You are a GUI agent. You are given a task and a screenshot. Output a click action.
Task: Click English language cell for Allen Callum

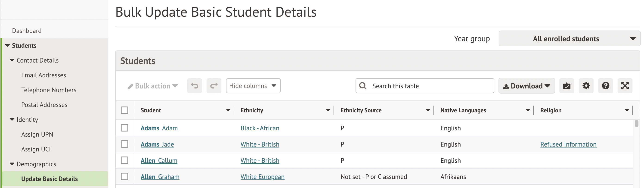451,160
